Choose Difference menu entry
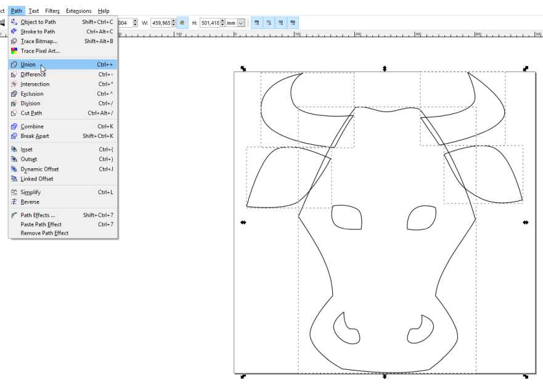543x392 pixels. [63, 75]
